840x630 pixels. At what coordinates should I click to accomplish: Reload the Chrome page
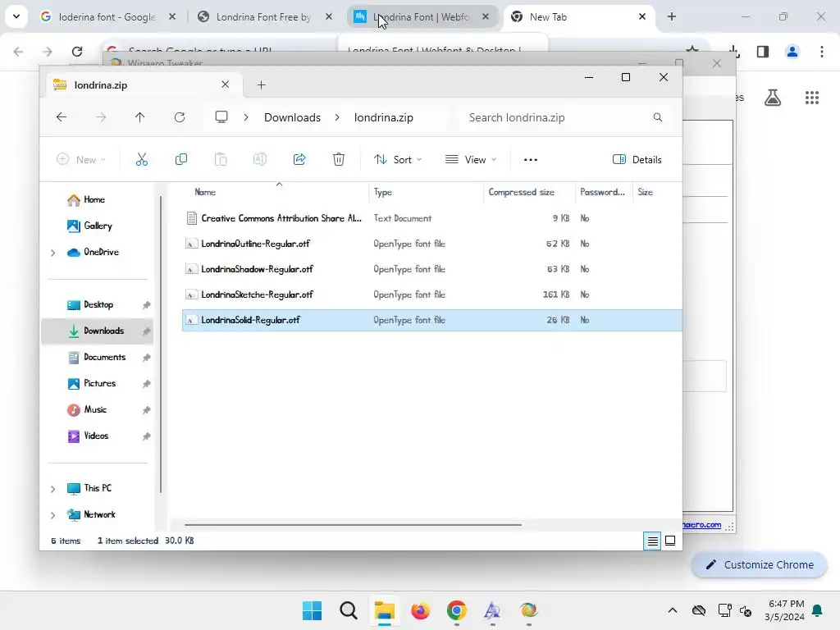[x=77, y=52]
